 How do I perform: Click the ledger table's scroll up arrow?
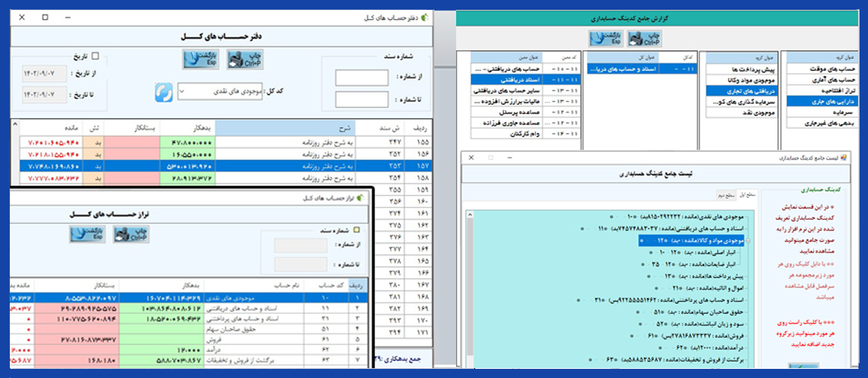pyautogui.click(x=15, y=125)
